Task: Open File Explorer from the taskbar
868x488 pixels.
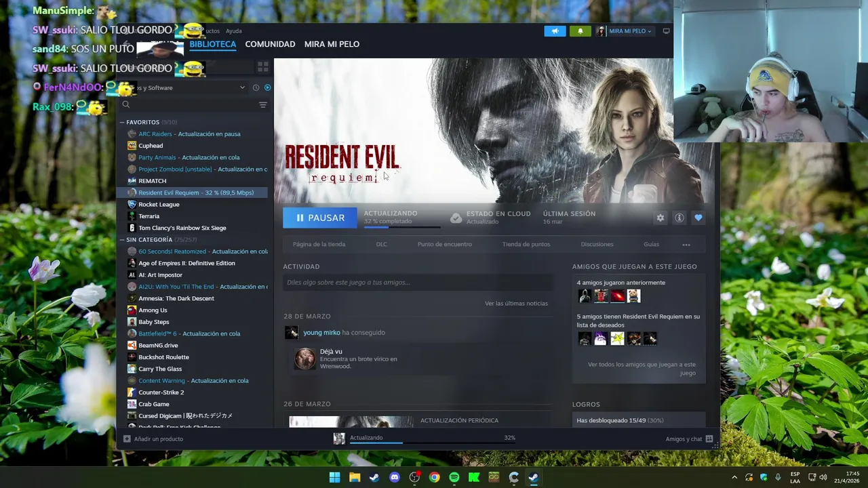Action: coord(355,477)
